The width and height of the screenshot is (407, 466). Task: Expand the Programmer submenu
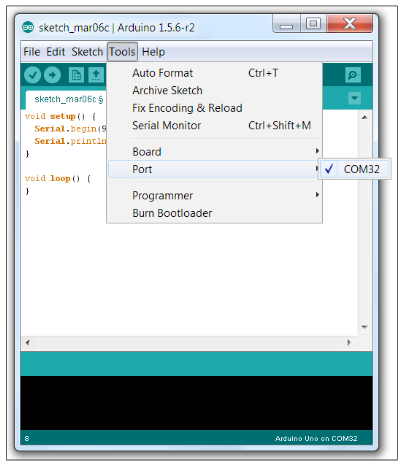pyautogui.click(x=214, y=195)
